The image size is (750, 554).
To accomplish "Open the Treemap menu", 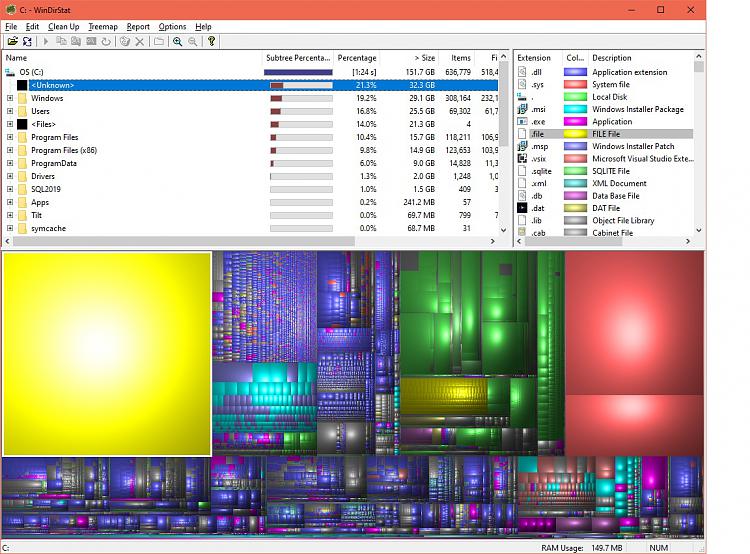I will point(102,26).
